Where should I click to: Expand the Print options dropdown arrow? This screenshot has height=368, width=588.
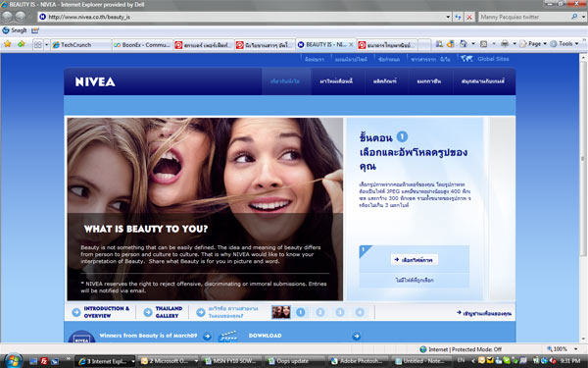coord(514,44)
